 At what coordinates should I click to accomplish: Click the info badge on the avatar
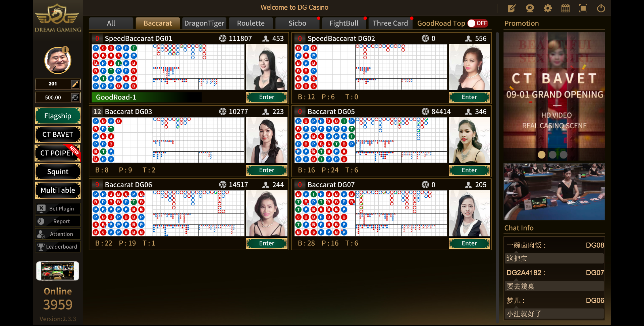click(65, 50)
